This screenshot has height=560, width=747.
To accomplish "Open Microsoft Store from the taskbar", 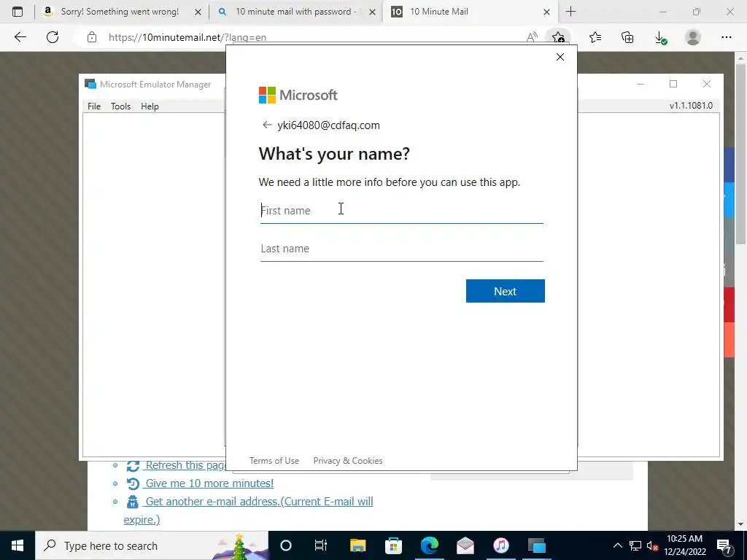I will point(393,545).
